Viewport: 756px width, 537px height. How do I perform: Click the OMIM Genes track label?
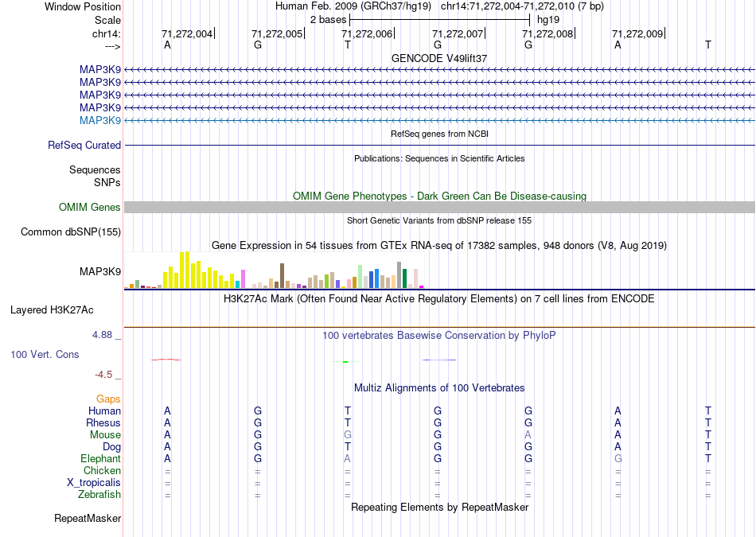click(x=90, y=208)
